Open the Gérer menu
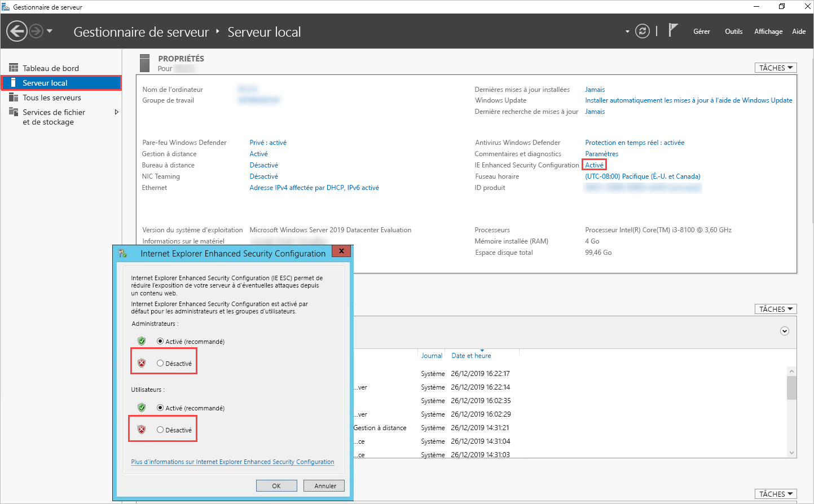The height and width of the screenshot is (504, 814). 701,32
